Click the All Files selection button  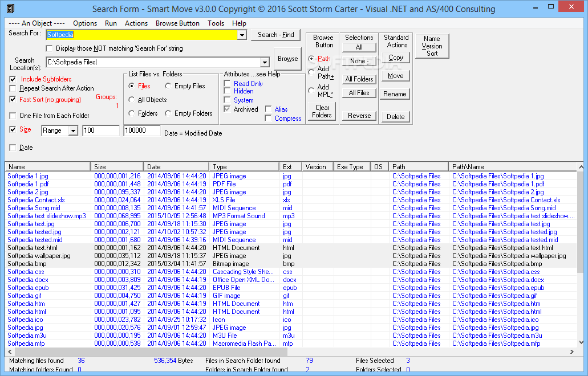click(359, 93)
